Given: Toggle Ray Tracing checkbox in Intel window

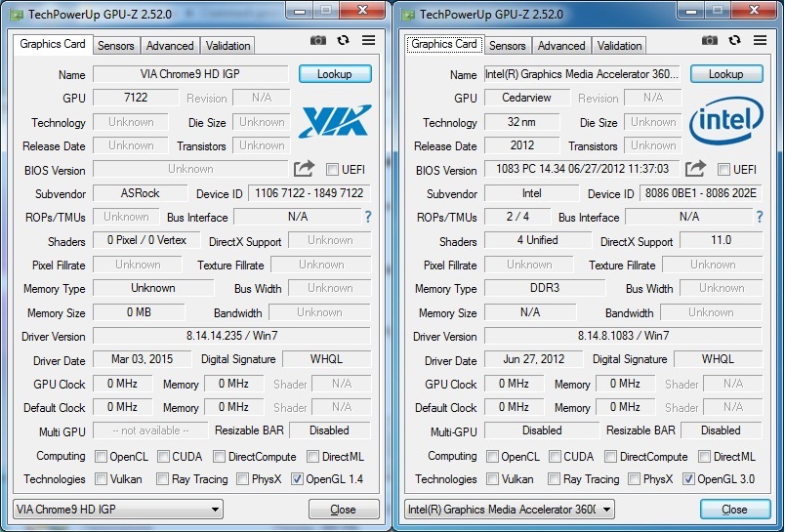Looking at the screenshot, I should click(x=554, y=479).
